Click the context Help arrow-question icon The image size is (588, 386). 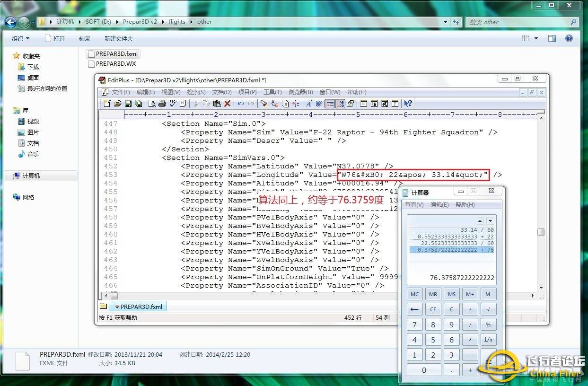pos(408,104)
